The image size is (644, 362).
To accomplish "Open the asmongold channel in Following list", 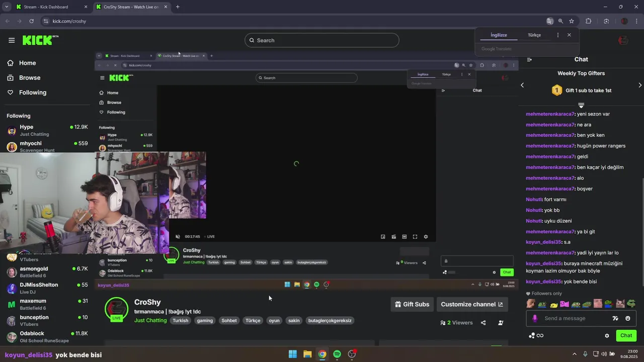I will pos(47,272).
